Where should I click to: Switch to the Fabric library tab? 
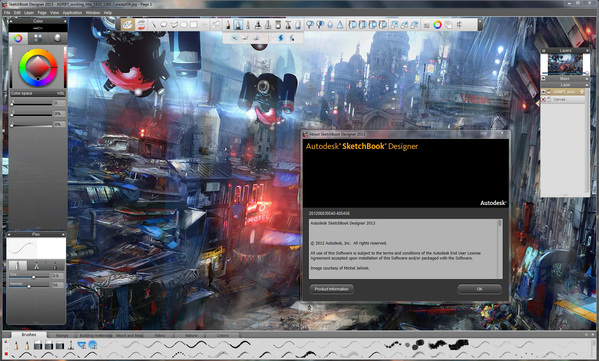tap(160, 335)
